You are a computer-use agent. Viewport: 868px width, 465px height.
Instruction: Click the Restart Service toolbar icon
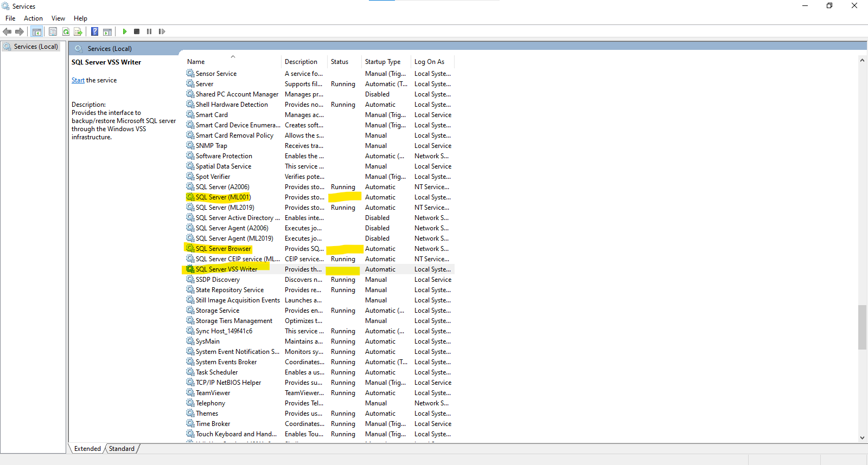point(162,31)
